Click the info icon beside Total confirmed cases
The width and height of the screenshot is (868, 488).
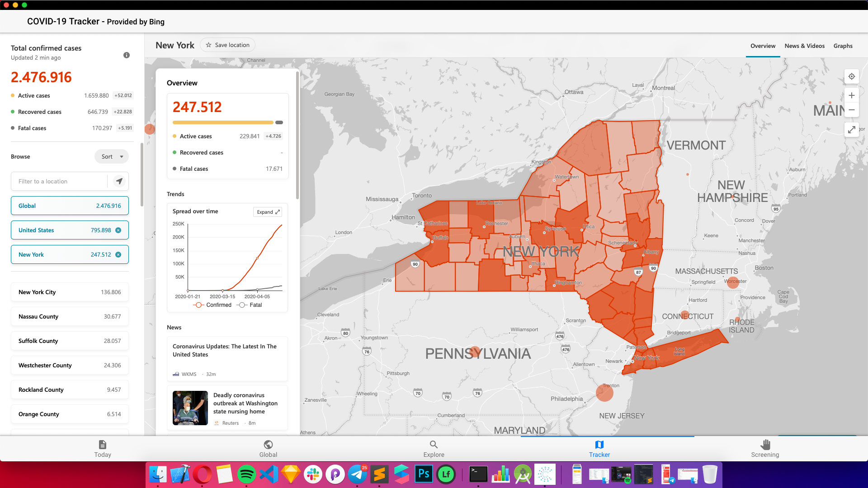tap(127, 55)
